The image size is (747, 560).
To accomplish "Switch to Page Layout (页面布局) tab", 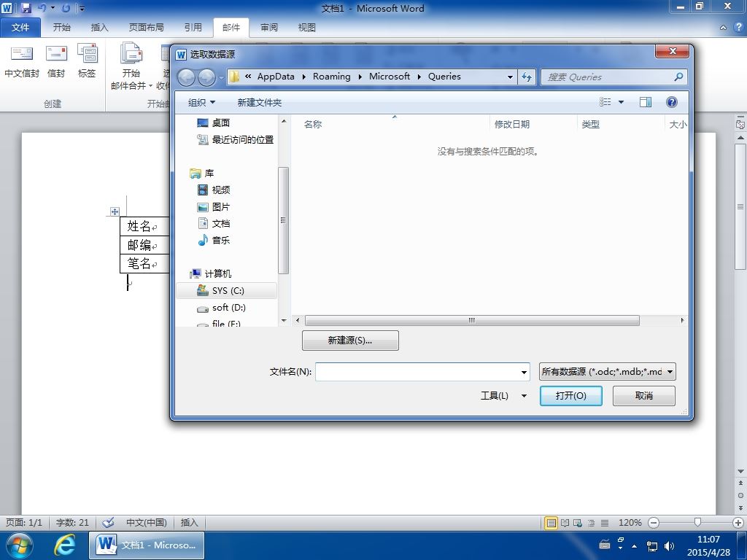I will [146, 28].
